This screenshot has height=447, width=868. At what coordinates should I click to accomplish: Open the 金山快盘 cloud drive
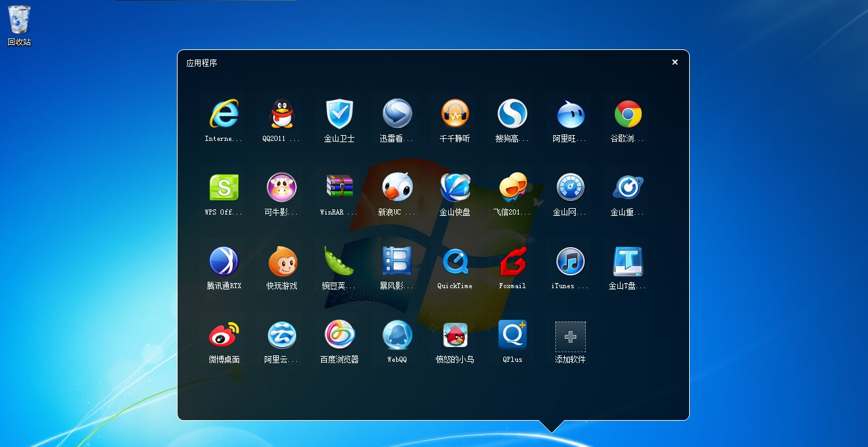[x=455, y=188]
